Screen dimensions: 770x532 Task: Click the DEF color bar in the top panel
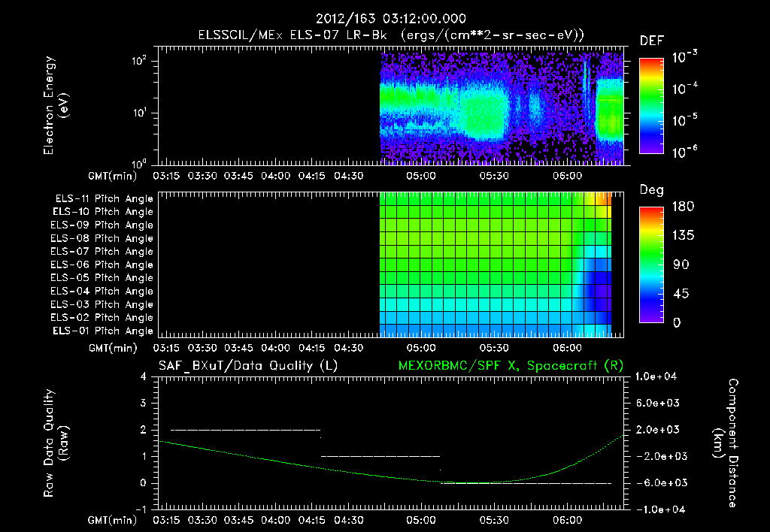click(x=651, y=105)
